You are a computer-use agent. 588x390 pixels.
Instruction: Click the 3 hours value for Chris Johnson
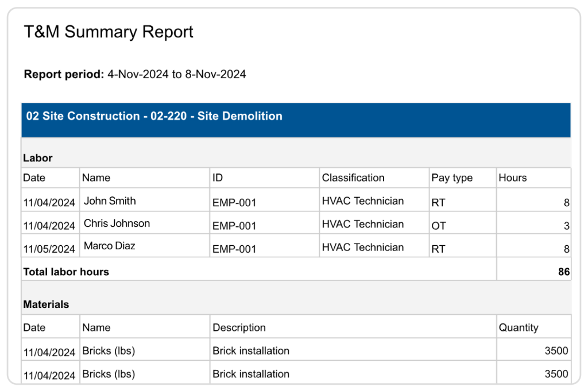(566, 226)
